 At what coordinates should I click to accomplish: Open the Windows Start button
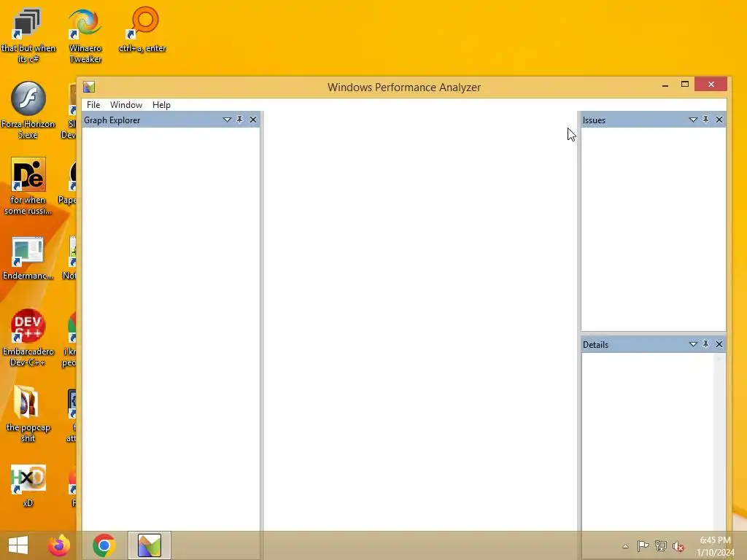coord(18,545)
